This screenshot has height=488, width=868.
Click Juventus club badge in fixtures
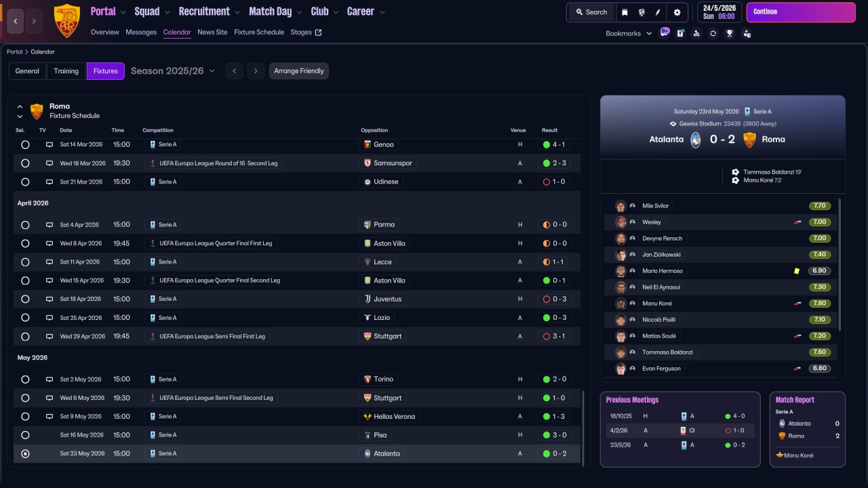pos(368,299)
